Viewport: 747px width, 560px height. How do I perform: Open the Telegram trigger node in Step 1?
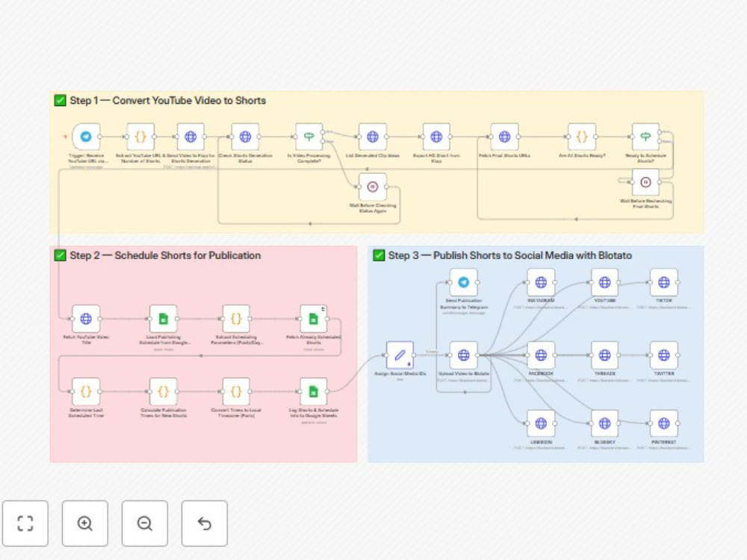tap(86, 137)
